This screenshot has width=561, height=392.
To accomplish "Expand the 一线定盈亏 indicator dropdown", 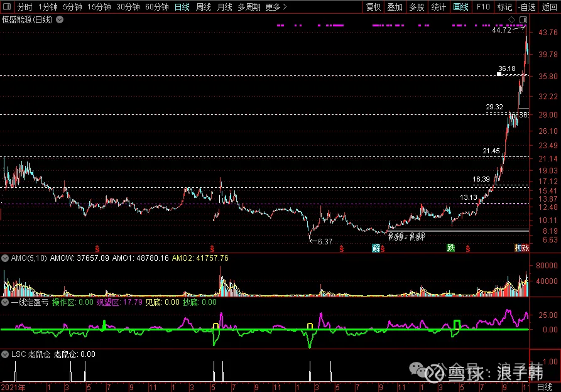I will click(5, 302).
